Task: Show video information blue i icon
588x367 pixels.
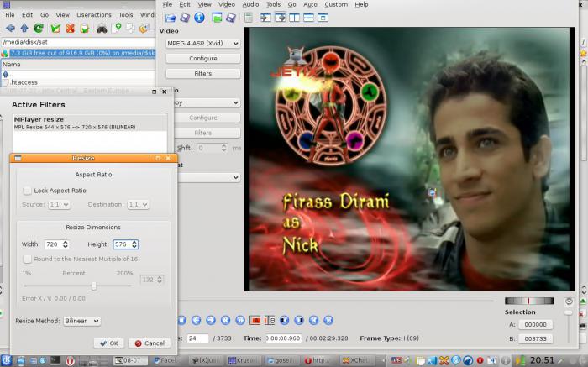Action: point(200,18)
